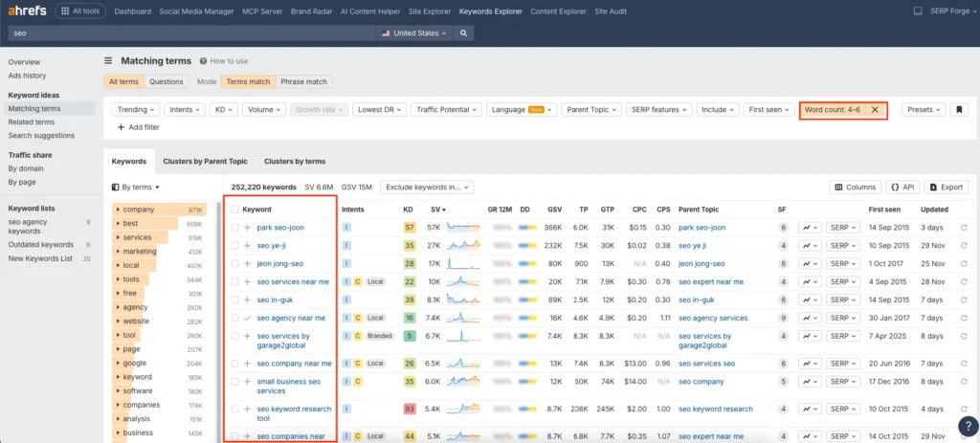Viewport: 980px width, 443px height.
Task: Switch to Clusters by Parent Topic tab
Action: click(x=207, y=162)
